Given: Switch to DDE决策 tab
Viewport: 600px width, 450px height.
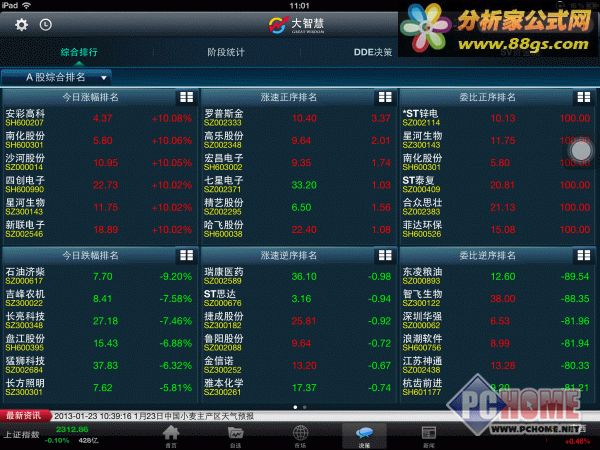Looking at the screenshot, I should [373, 52].
